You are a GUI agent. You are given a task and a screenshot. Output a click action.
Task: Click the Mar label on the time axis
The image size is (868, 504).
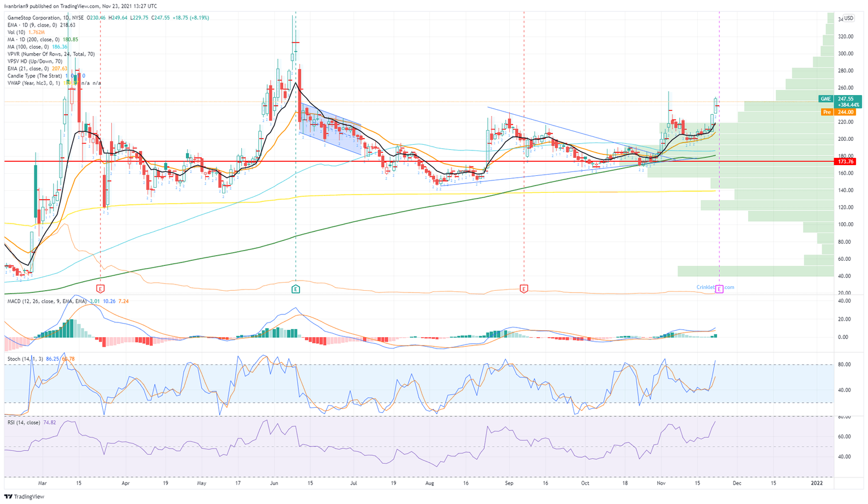[x=42, y=484]
